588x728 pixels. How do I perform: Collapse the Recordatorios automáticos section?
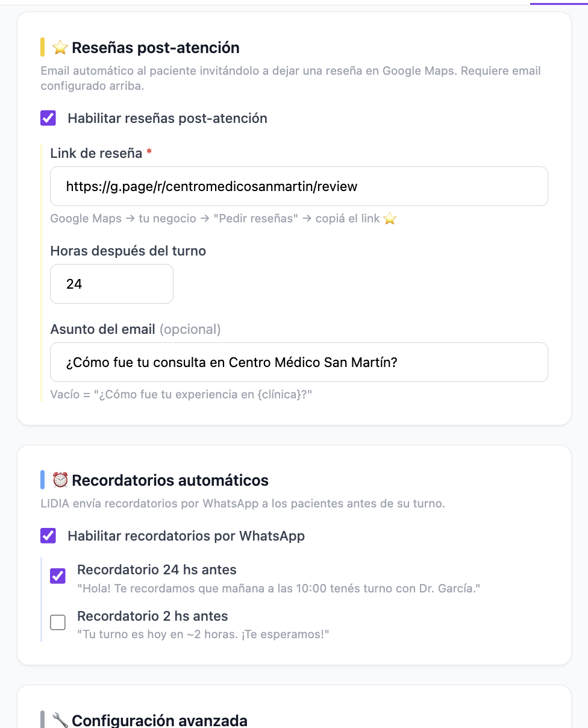pos(170,480)
